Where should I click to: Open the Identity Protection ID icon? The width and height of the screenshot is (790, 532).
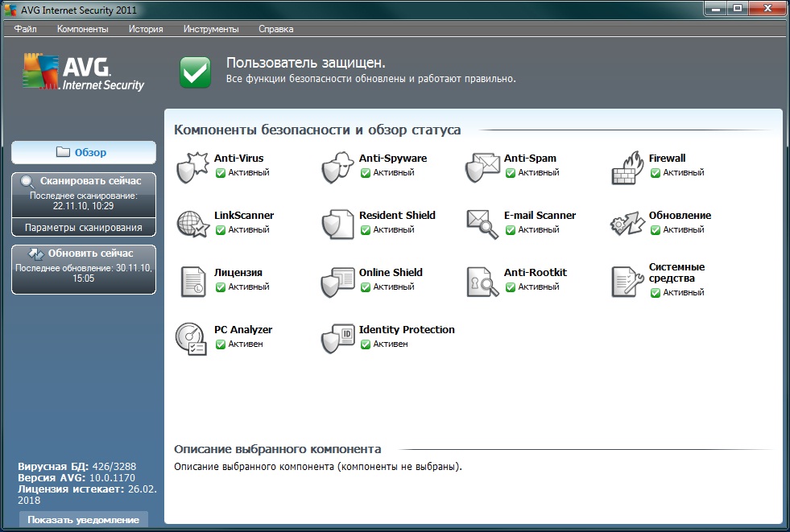[x=337, y=338]
